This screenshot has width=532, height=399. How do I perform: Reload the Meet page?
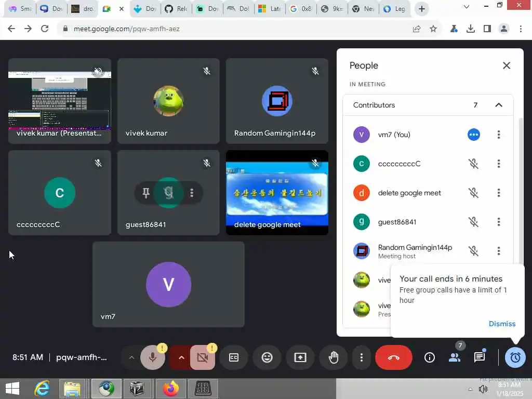[45, 29]
